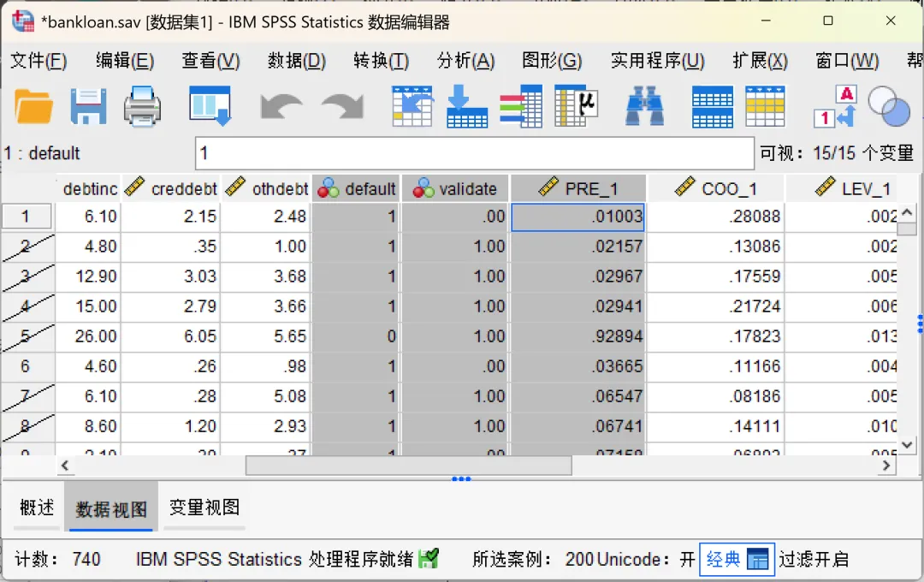Open the 窗口(W) menu
924x582 pixels.
coord(847,61)
